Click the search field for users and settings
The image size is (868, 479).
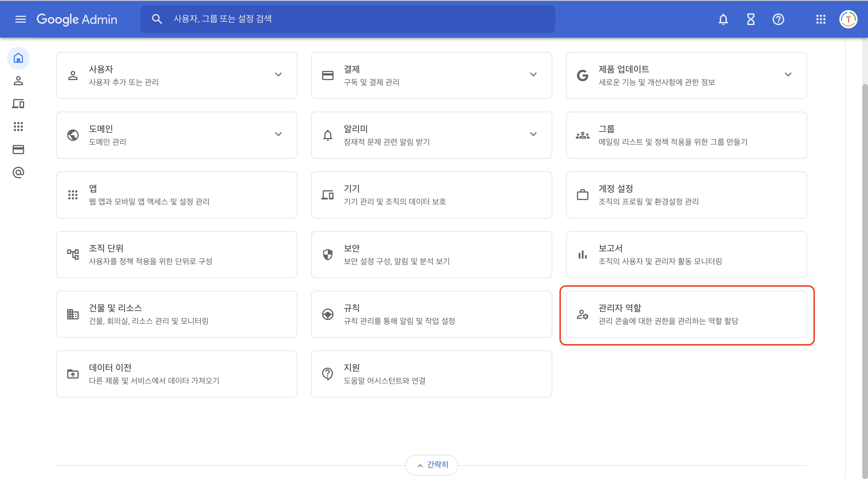click(347, 19)
